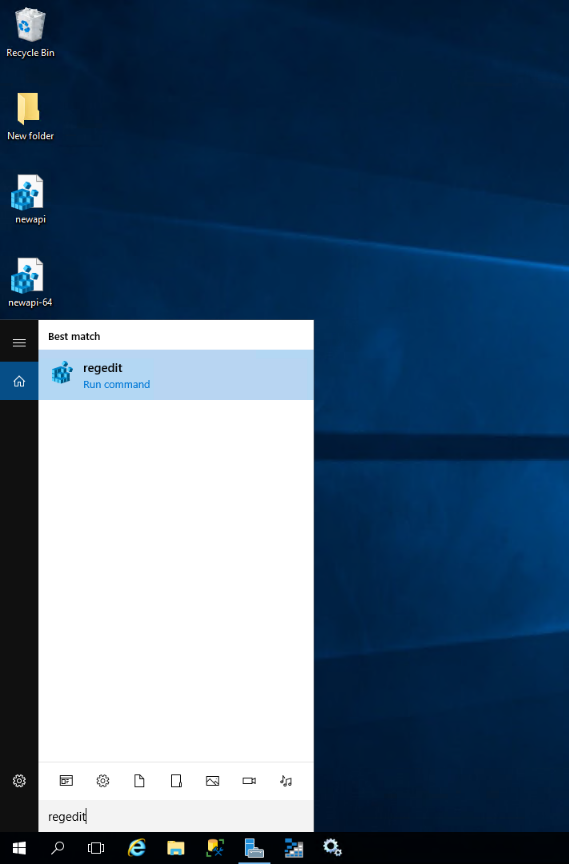Filter search results by Settings
569x864 pixels.
[x=103, y=780]
